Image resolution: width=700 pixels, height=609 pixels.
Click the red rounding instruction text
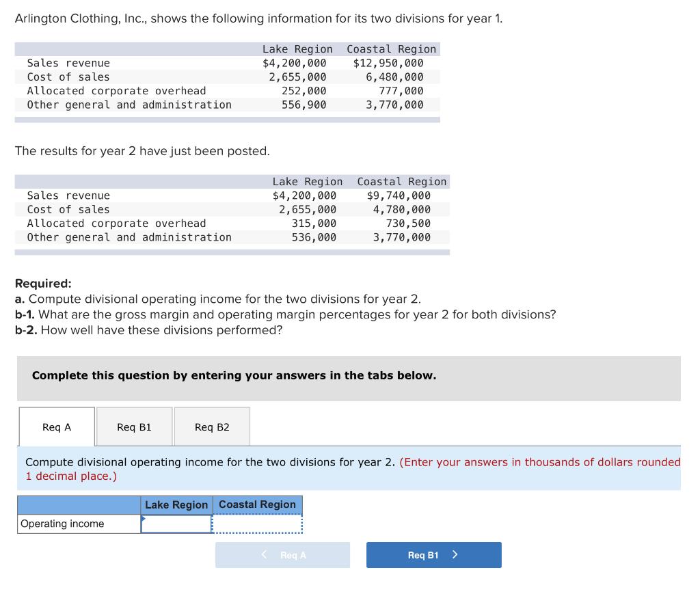[x=353, y=469]
